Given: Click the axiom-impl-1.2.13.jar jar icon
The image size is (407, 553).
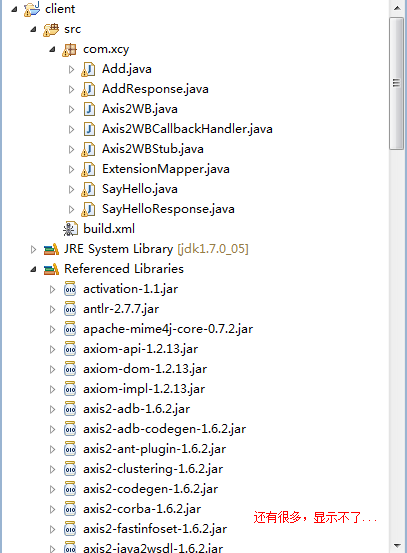Looking at the screenshot, I should [x=70, y=389].
